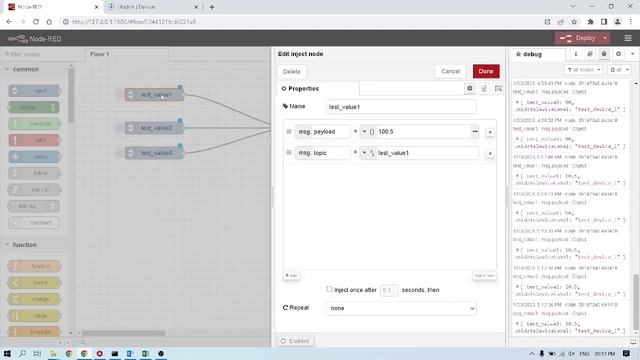
Task: Select the Properties tab in edit dialog
Action: (x=318, y=89)
